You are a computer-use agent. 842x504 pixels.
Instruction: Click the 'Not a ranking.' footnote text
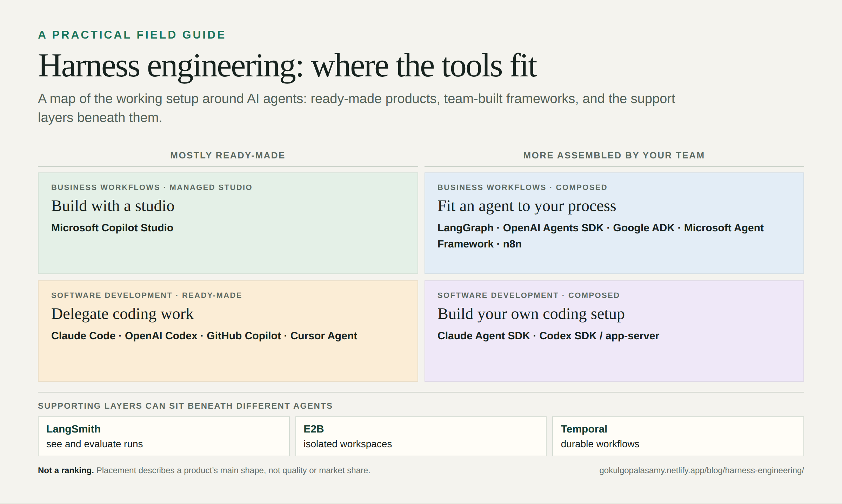pyautogui.click(x=66, y=470)
